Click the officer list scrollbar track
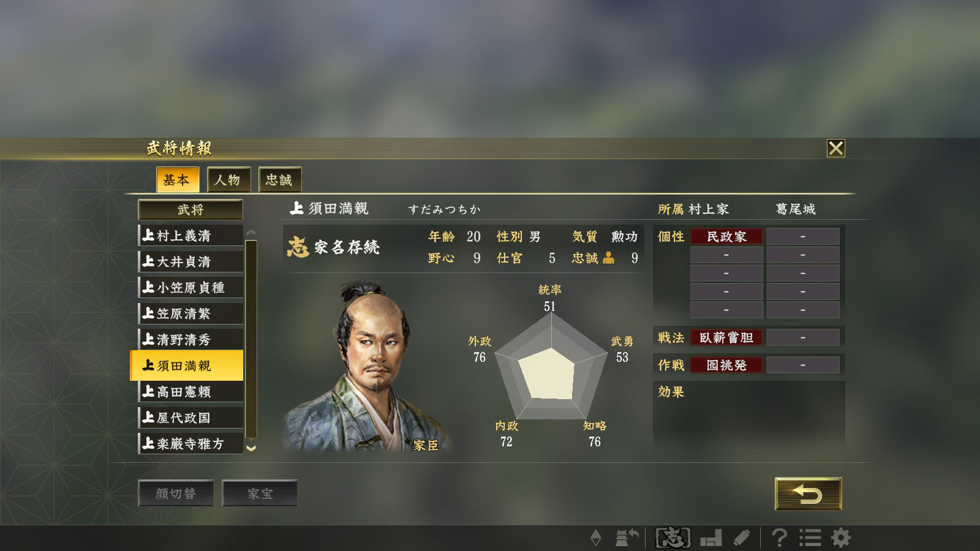Viewport: 980px width, 551px height. pyautogui.click(x=251, y=339)
